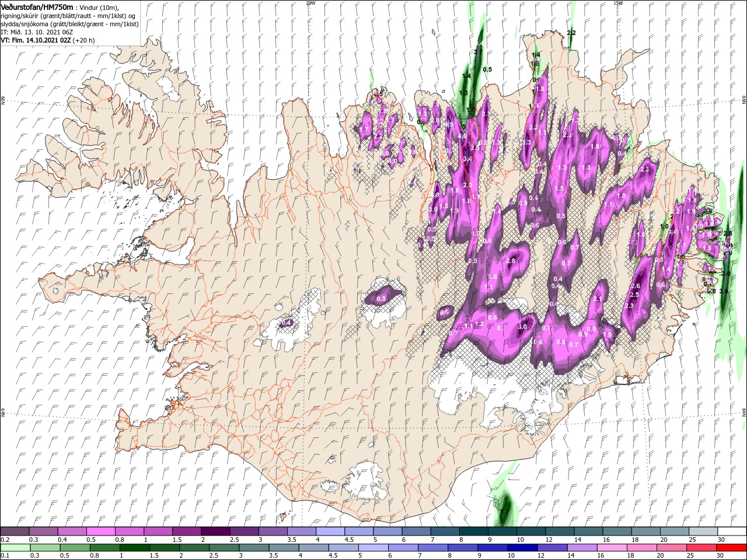Screen dimensions: 747x560
Task: Select the 20W longitude label at the top edge
Action: click(x=310, y=3)
